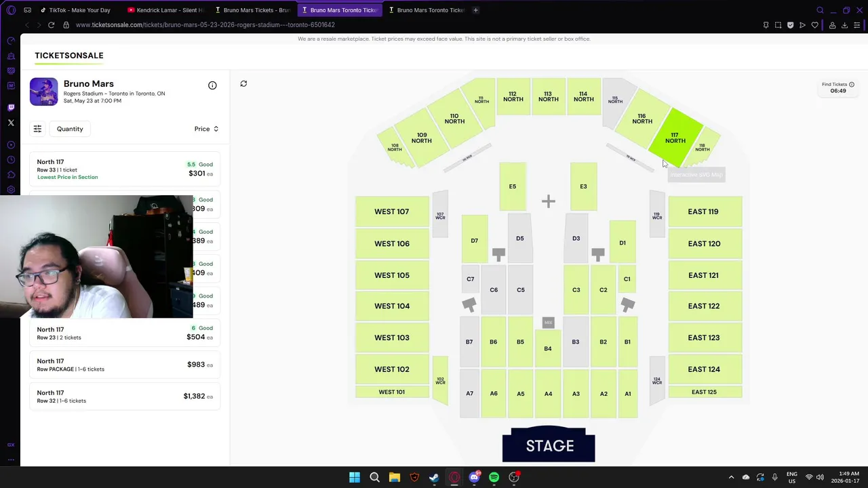Viewport: 868px width, 488px height.
Task: Open File Explorer from the taskbar
Action: [394, 477]
